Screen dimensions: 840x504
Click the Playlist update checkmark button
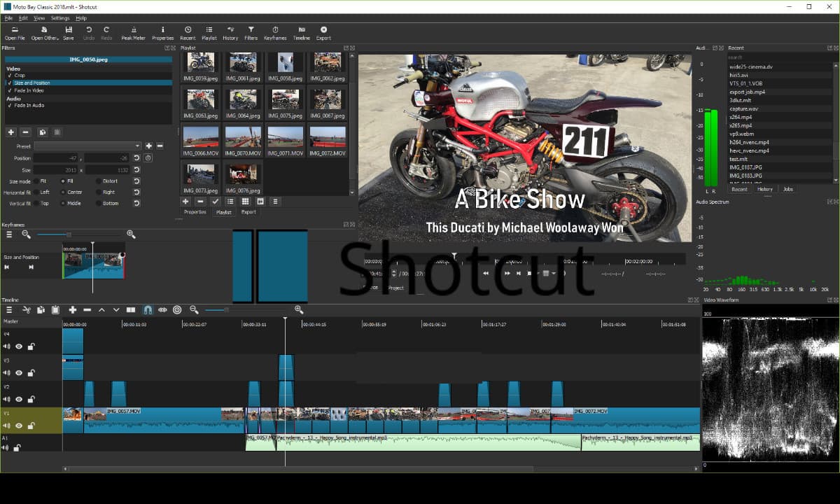click(x=215, y=202)
